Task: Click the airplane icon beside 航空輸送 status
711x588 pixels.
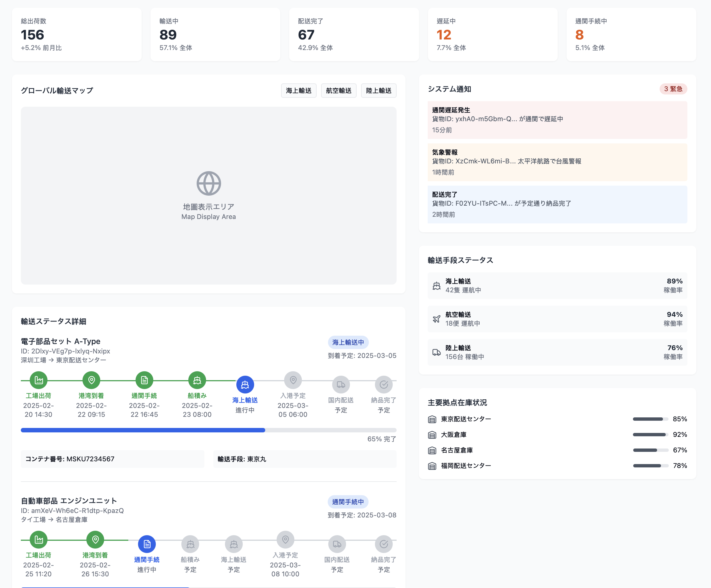Action: [436, 319]
